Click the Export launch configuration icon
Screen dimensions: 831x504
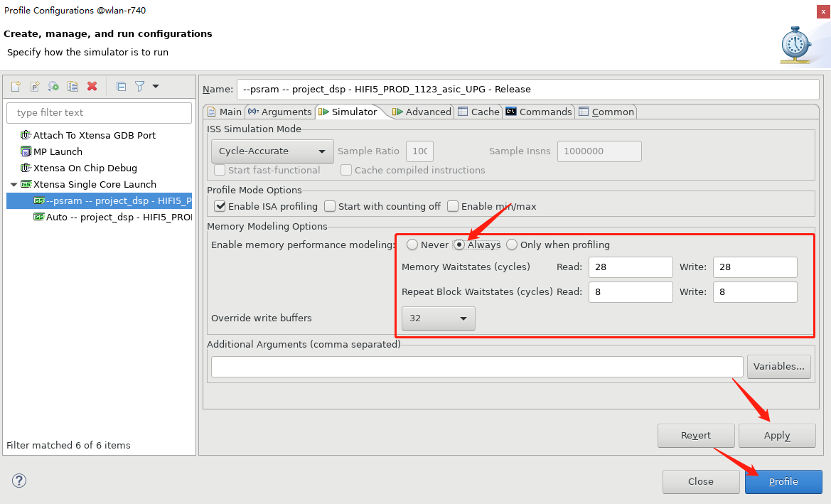[53, 87]
